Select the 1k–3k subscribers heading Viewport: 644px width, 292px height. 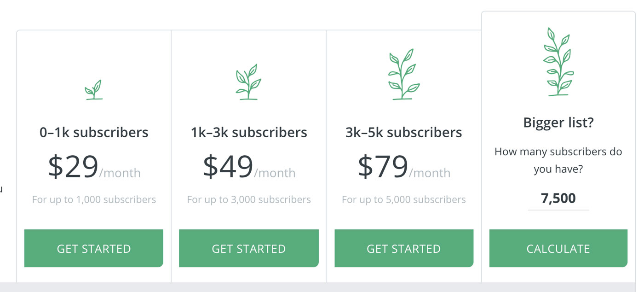click(x=249, y=132)
